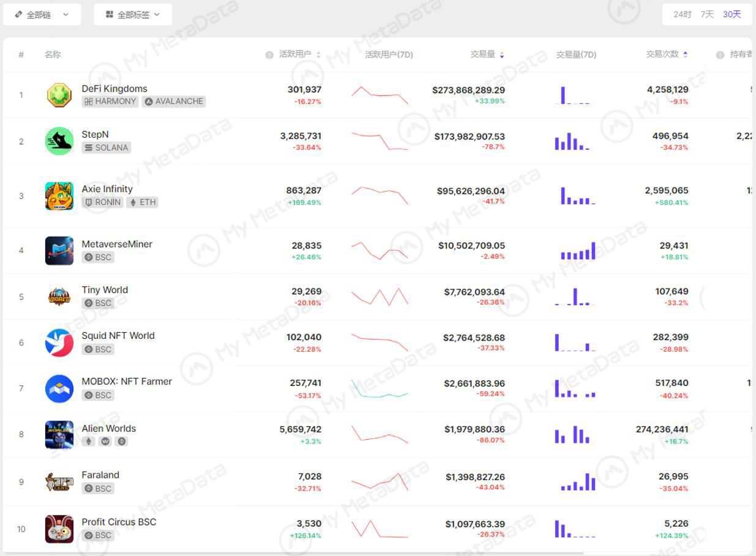Open the Faraland name link
The image size is (756, 556).
click(x=100, y=475)
